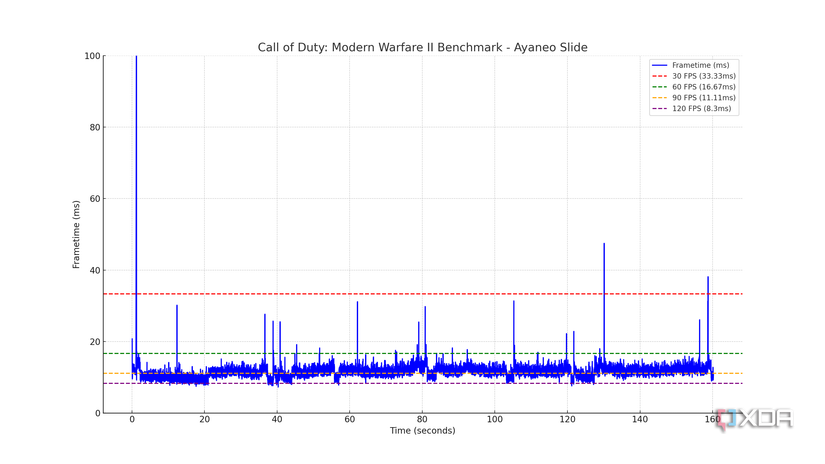Select the '90 FPS (11.11ms)' legend entry
This screenshot has height=464, width=825.
[694, 98]
